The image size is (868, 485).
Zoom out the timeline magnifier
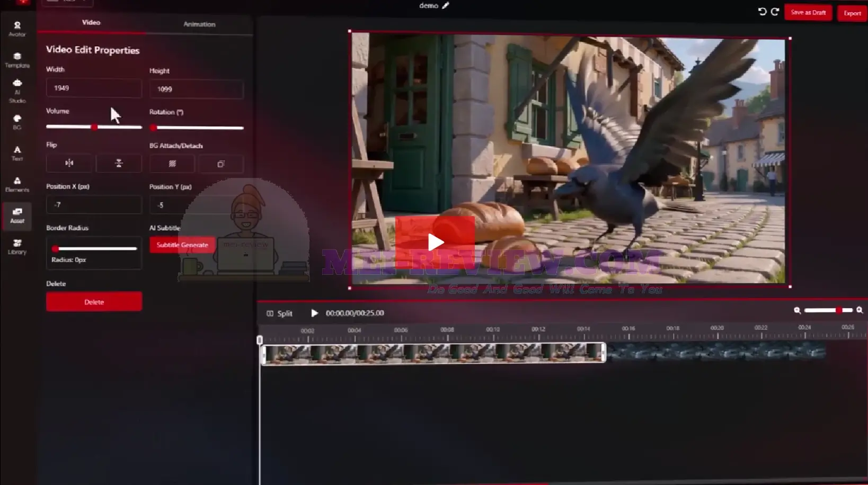pyautogui.click(x=797, y=310)
